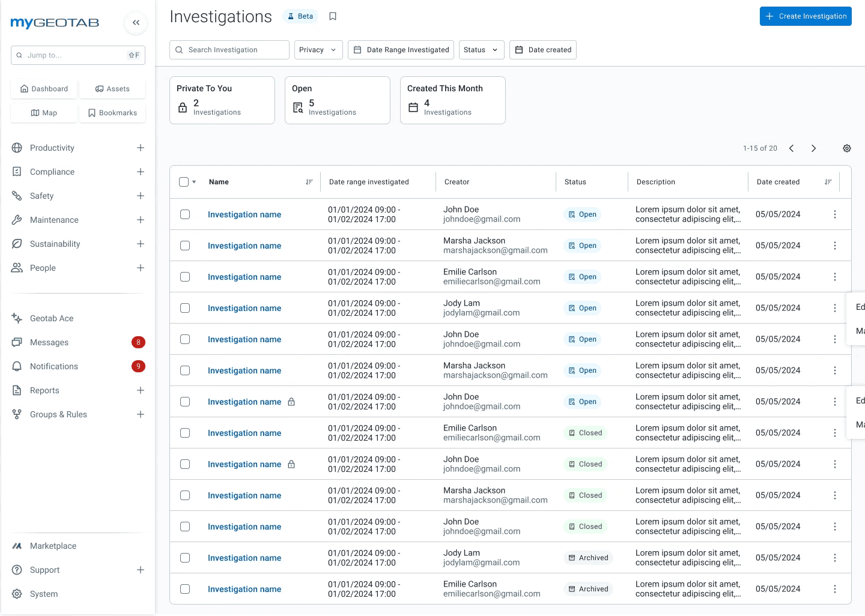
Task: Expand the Sustainability menu
Action: pyautogui.click(x=140, y=244)
